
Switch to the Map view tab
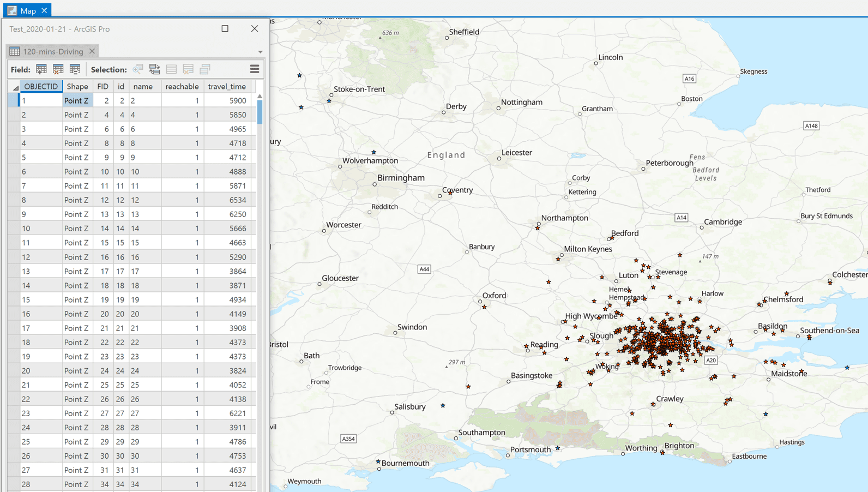[x=28, y=10]
